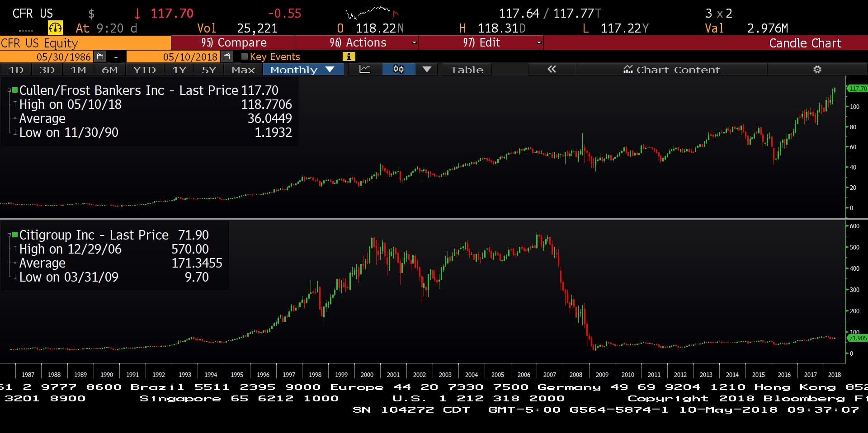
Task: Click High on 05/10/18 legend row
Action: (x=156, y=104)
